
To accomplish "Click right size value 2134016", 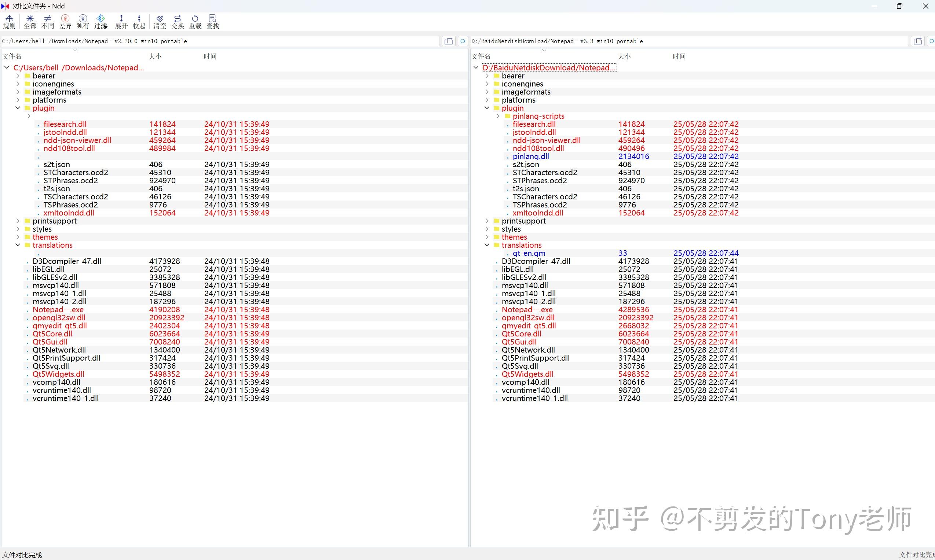I will [633, 156].
